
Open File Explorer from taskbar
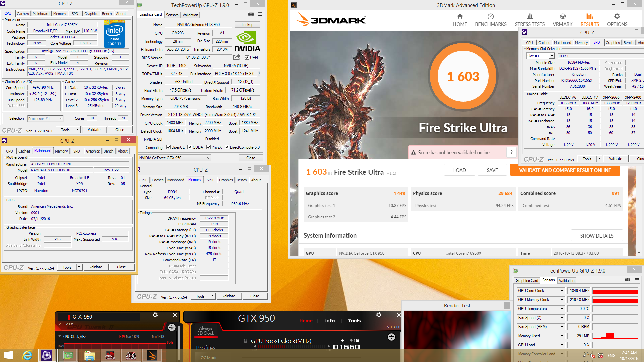[89, 355]
